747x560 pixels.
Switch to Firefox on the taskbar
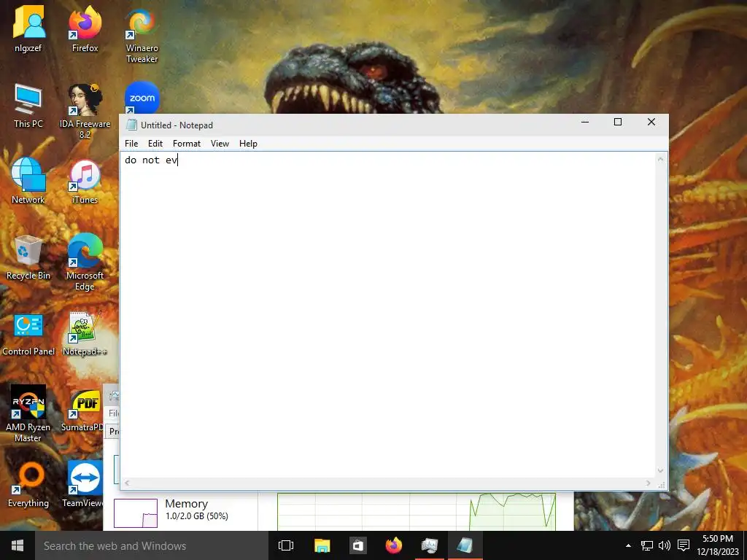pos(393,545)
